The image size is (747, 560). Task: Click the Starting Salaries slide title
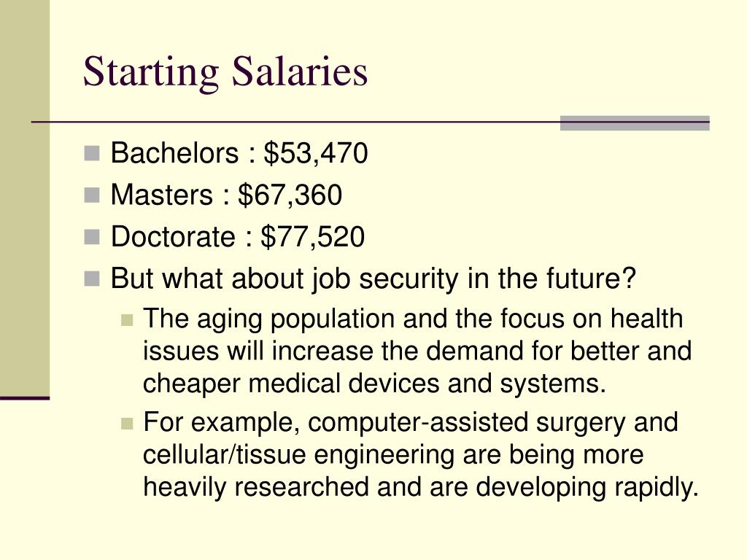225,72
